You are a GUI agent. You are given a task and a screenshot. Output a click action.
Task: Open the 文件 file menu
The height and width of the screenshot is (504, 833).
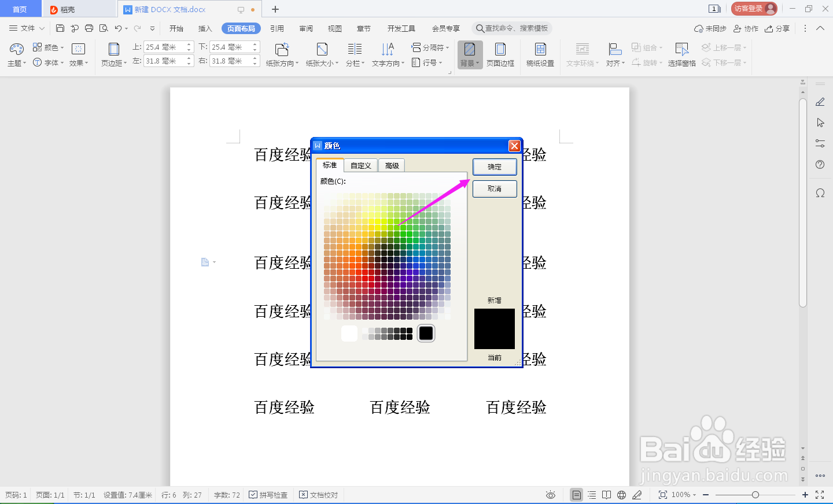point(27,28)
